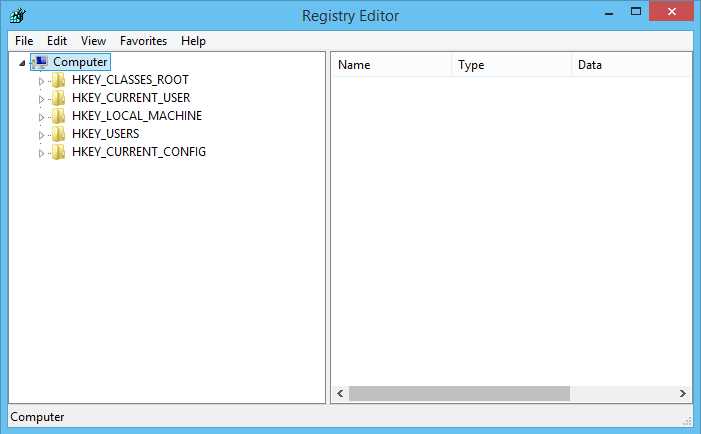701x434 pixels.
Task: Click the HKEY_LOCAL_MACHINE folder icon
Action: coord(59,116)
